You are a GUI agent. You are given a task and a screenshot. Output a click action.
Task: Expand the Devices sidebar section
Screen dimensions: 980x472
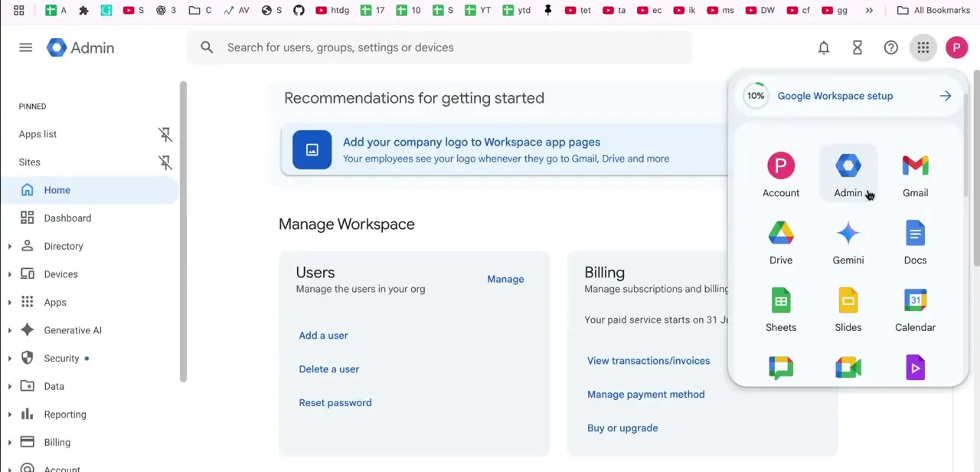(10, 274)
